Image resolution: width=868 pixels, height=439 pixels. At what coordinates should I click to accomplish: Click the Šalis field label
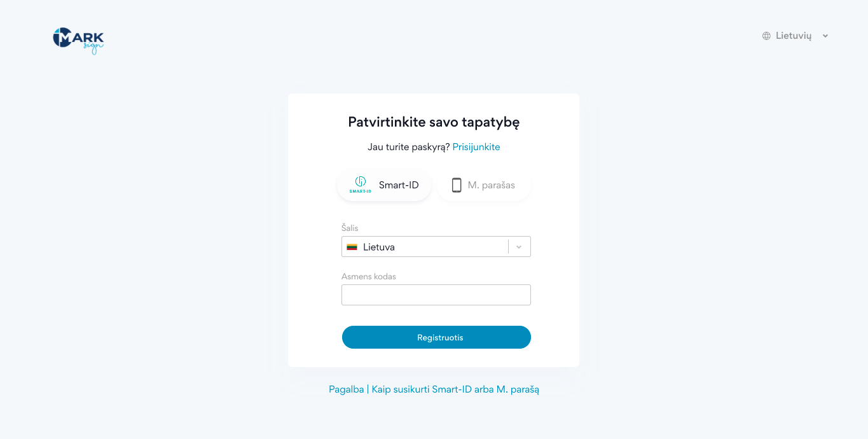tap(350, 228)
